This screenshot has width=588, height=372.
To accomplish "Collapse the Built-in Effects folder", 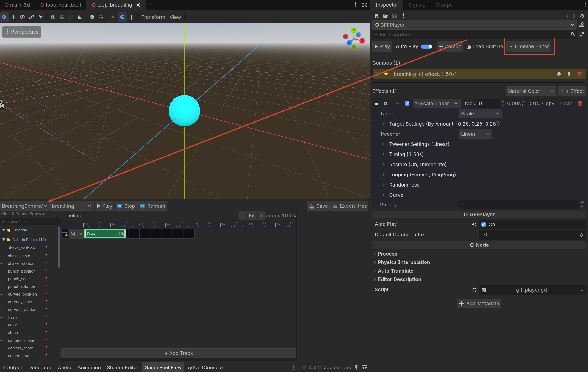I will [x=4, y=240].
